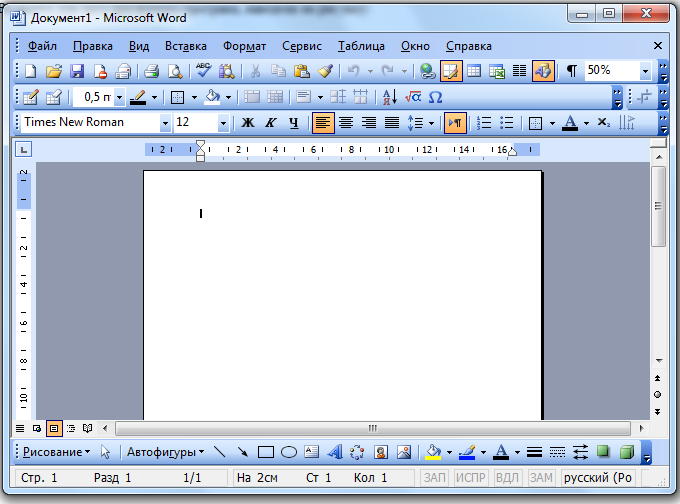Insert a text box from drawing toolbar
680x504 pixels.
pyautogui.click(x=311, y=452)
